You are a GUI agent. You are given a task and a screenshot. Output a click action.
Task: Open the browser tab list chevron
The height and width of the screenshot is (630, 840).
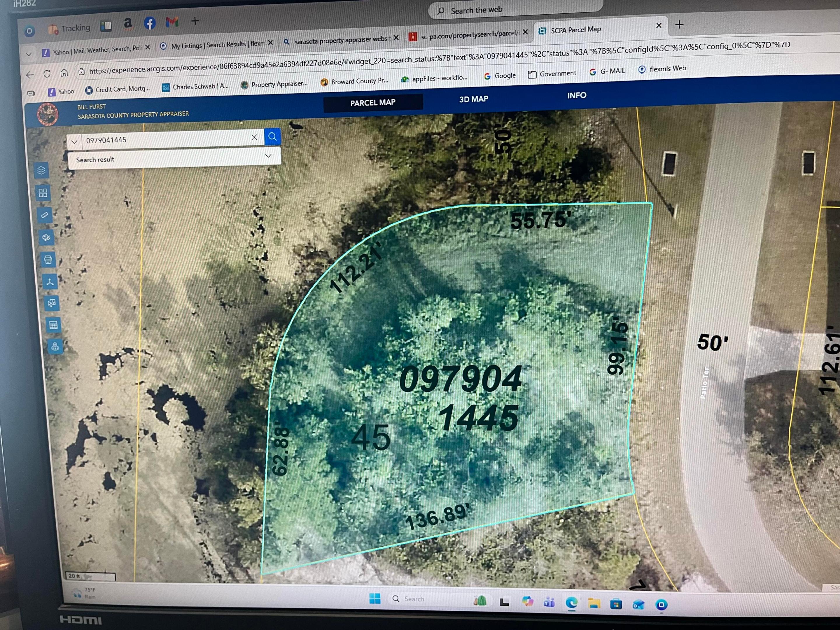click(x=29, y=54)
